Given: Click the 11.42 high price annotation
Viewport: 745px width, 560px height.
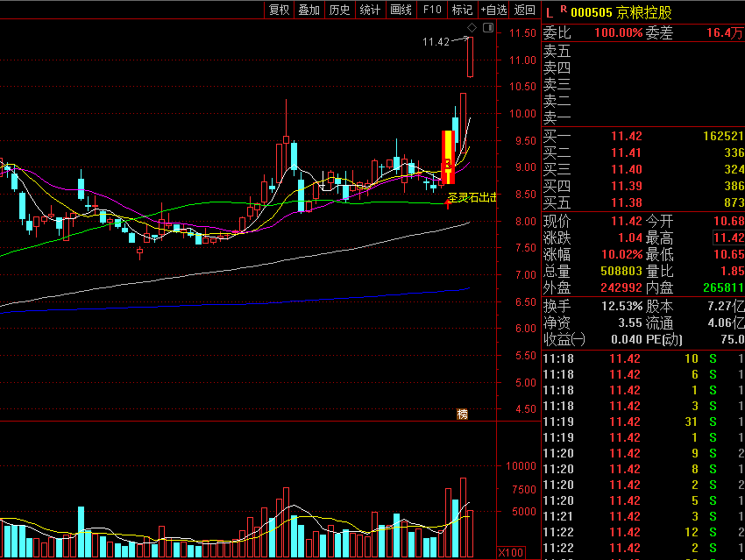Looking at the screenshot, I should coord(436,42).
